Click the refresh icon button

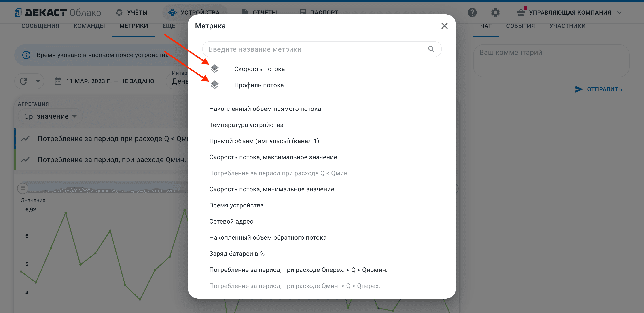point(23,81)
